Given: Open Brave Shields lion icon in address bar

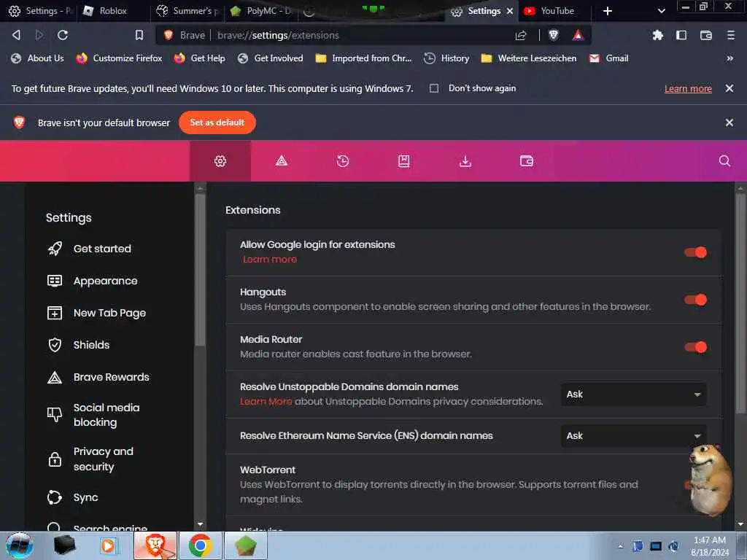Looking at the screenshot, I should [x=553, y=35].
